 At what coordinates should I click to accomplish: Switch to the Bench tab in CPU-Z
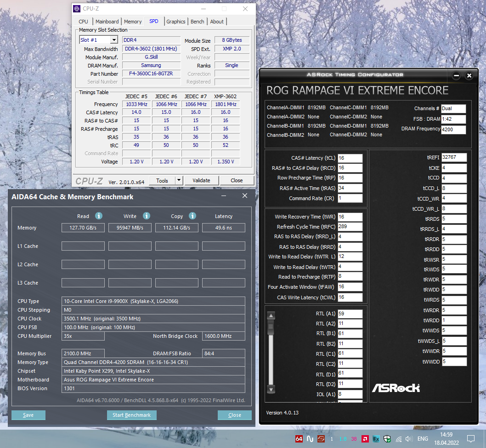coord(198,22)
